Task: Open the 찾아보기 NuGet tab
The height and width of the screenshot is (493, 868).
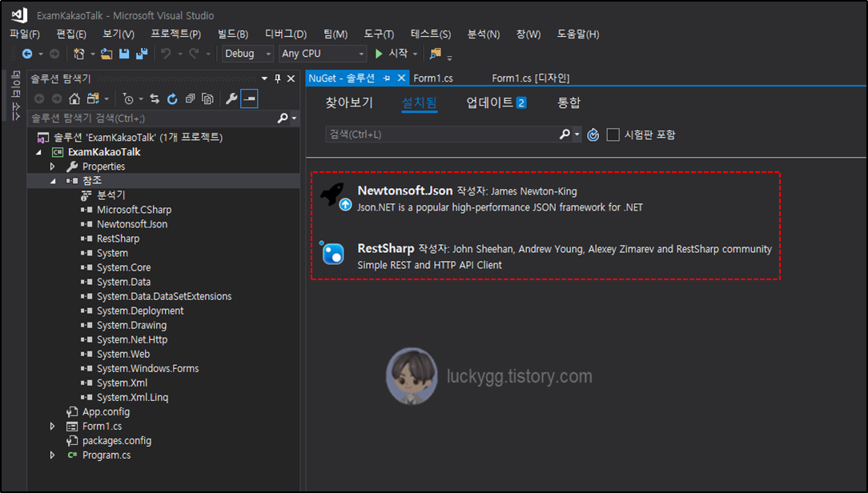Action: [349, 102]
